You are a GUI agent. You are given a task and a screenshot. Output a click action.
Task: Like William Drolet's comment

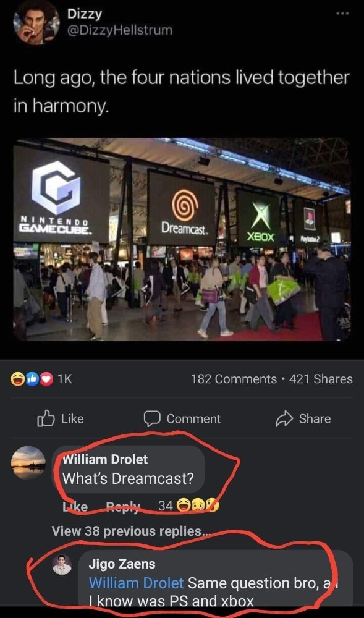(75, 507)
